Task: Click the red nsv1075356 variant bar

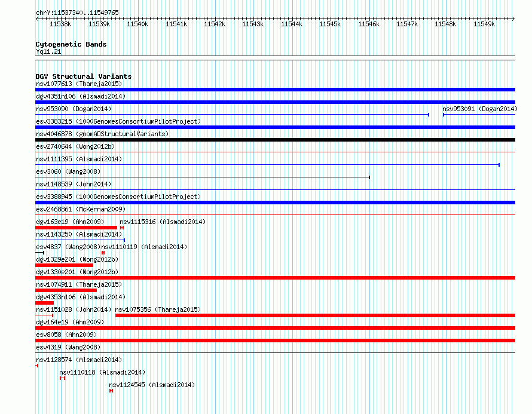Action: (x=315, y=315)
